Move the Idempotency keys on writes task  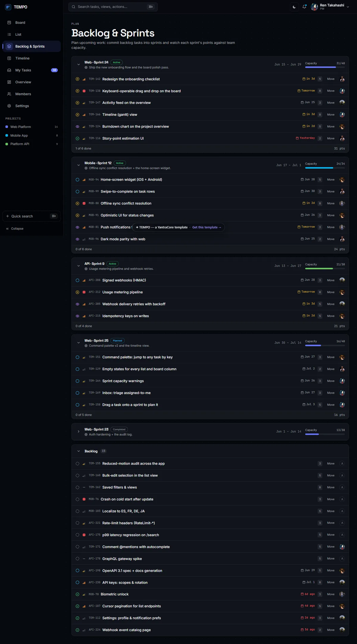pos(331,316)
